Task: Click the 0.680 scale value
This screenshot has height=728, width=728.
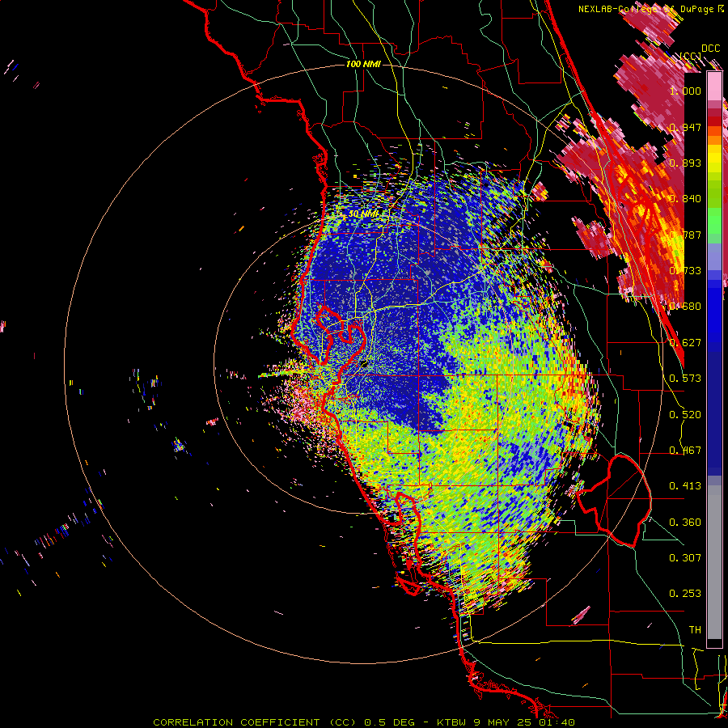Action: tap(685, 306)
